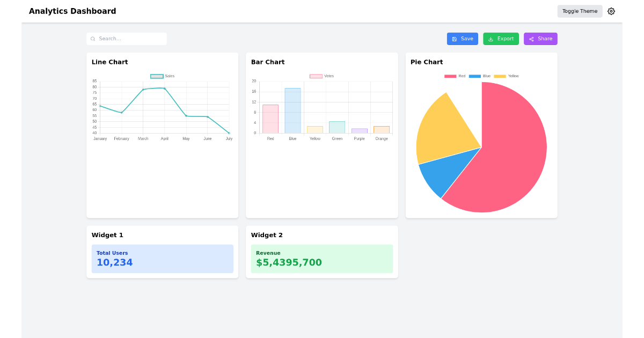The width and height of the screenshot is (644, 338).
Task: Click the tallest Blue bar in Bar Chart
Action: 292,110
